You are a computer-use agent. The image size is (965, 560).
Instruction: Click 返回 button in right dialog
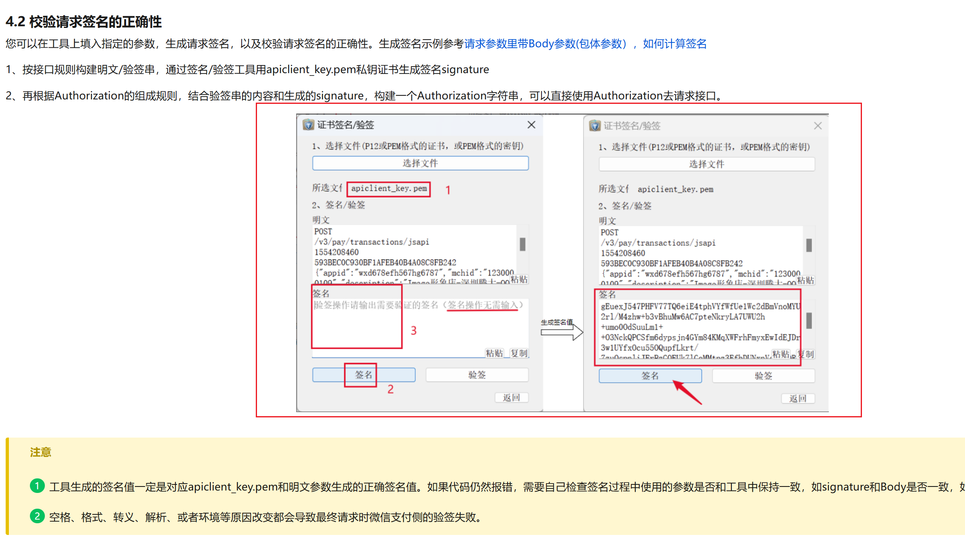(798, 399)
